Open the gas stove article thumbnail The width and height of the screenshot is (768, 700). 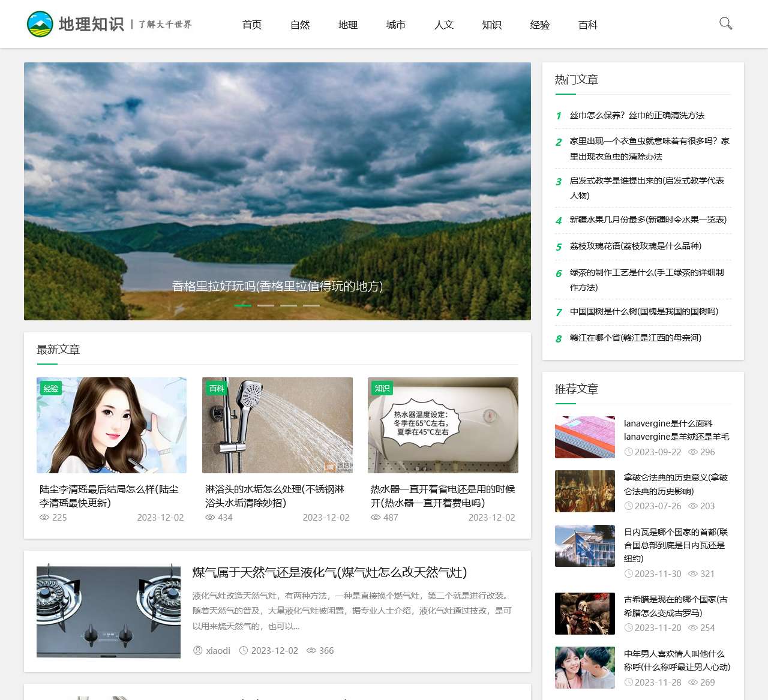tap(109, 611)
